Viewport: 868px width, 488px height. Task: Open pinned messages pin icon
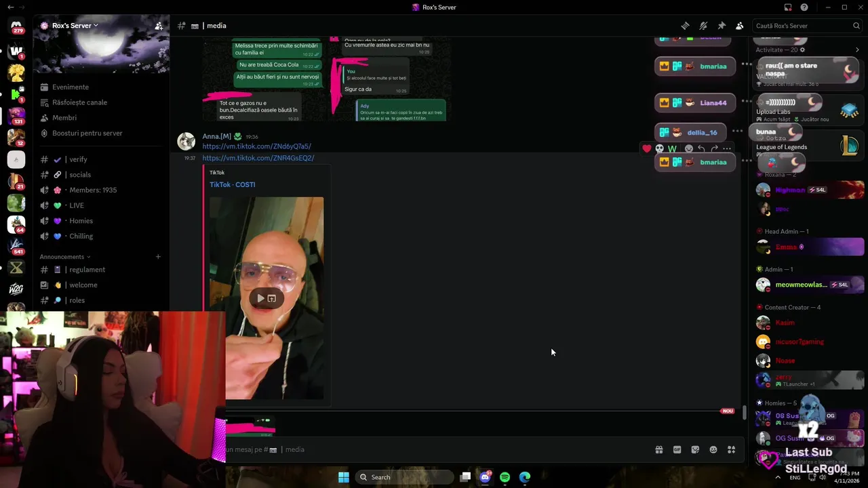point(722,26)
